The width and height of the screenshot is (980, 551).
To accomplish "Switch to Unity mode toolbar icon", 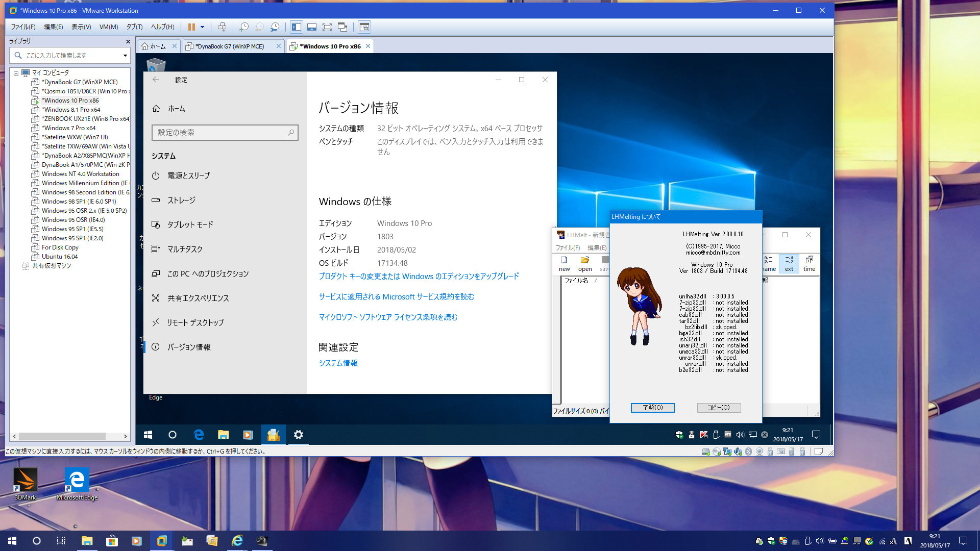I will pyautogui.click(x=342, y=27).
